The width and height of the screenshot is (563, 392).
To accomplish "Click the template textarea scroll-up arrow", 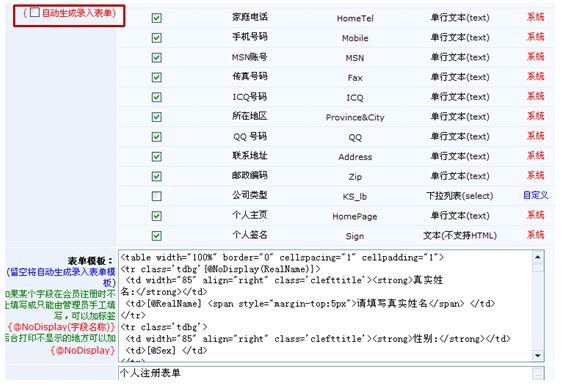I will pyautogui.click(x=538, y=257).
